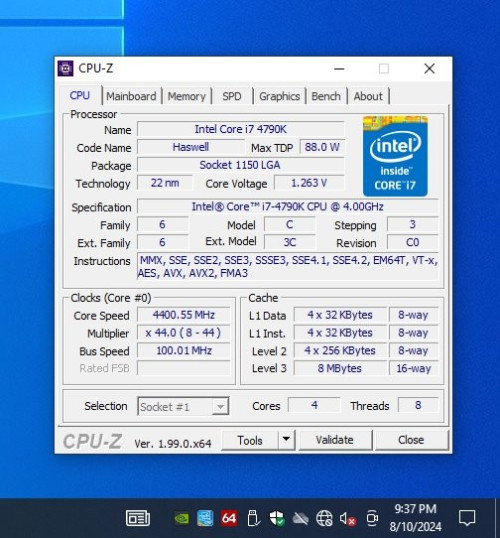Click the 22 nm technology value
This screenshot has height=538, width=500.
[165, 183]
